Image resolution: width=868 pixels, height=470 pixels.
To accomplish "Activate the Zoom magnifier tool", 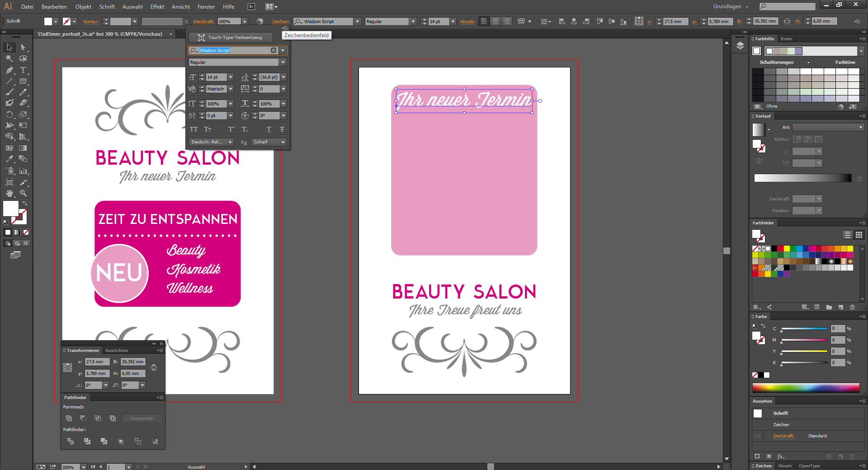I will point(23,193).
